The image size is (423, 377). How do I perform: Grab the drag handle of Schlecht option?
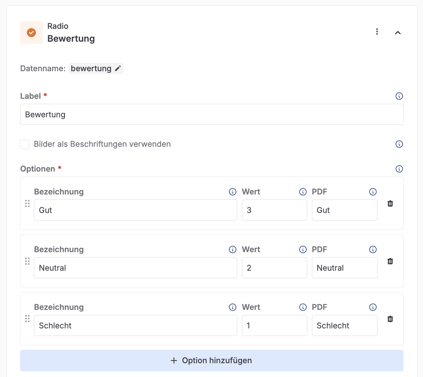click(x=27, y=319)
